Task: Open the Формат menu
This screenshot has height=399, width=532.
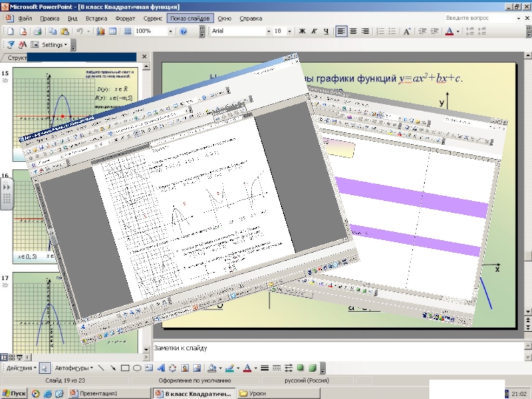Action: tap(125, 19)
